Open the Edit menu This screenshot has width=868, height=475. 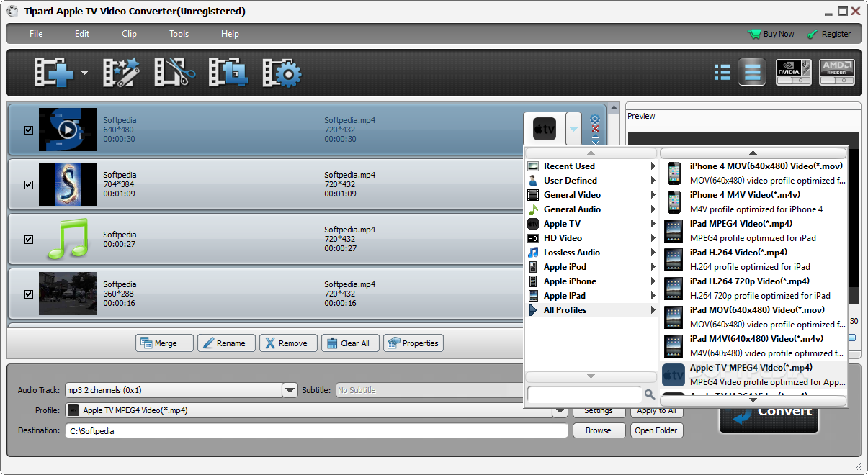82,34
